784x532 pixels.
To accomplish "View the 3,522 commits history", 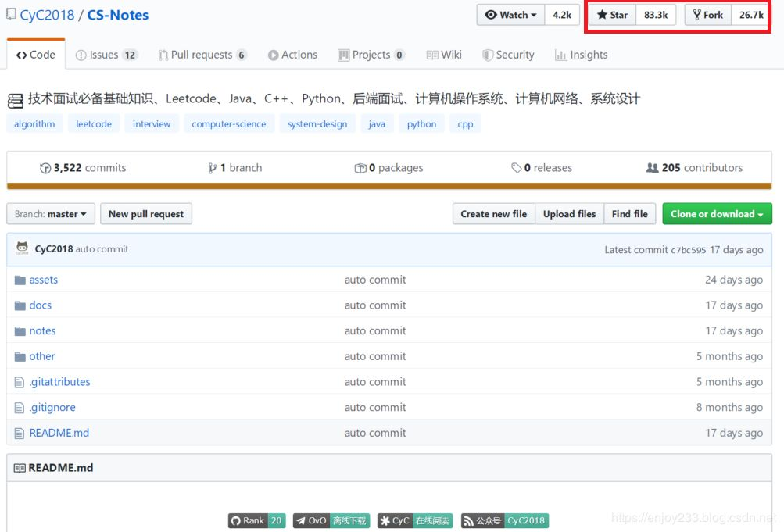I will click(x=83, y=168).
